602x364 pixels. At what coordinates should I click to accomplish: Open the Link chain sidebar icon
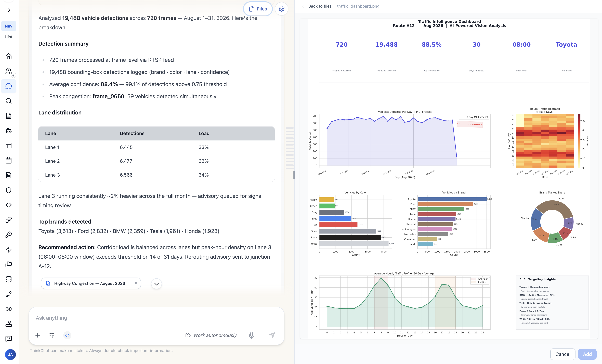pos(9,220)
